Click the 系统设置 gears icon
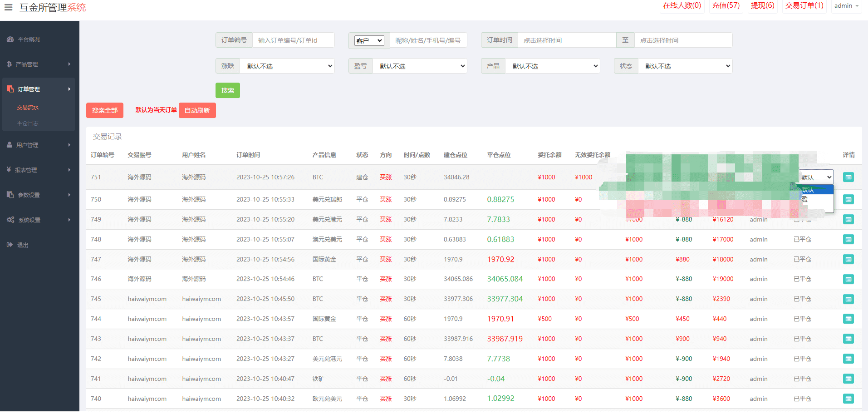 coord(10,220)
